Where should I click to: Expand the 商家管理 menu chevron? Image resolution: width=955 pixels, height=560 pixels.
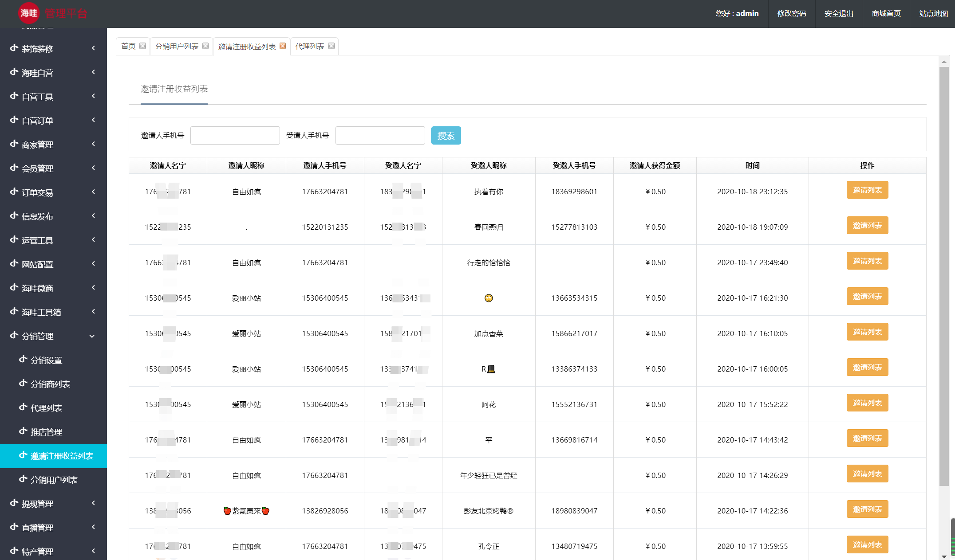tap(93, 144)
